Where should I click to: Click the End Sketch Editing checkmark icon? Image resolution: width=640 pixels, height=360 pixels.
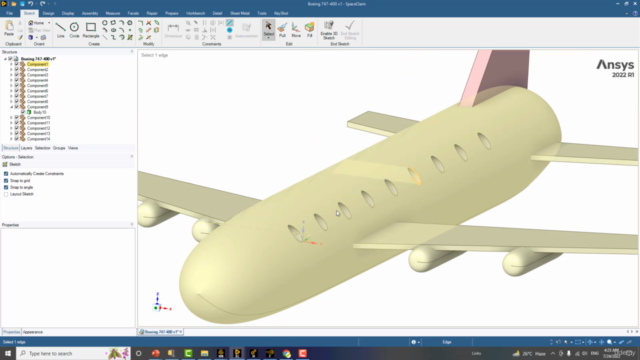pos(350,25)
